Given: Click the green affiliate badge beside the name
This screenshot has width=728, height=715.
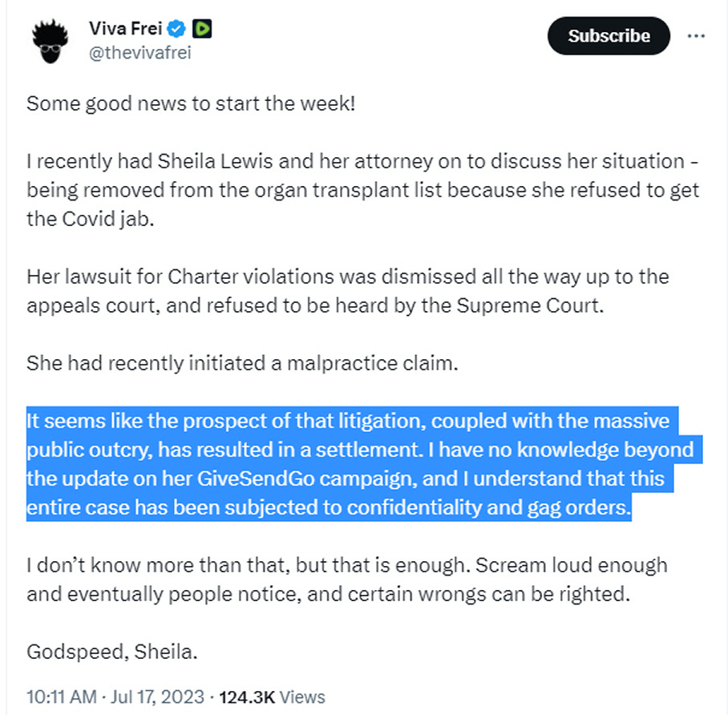Looking at the screenshot, I should click(202, 29).
